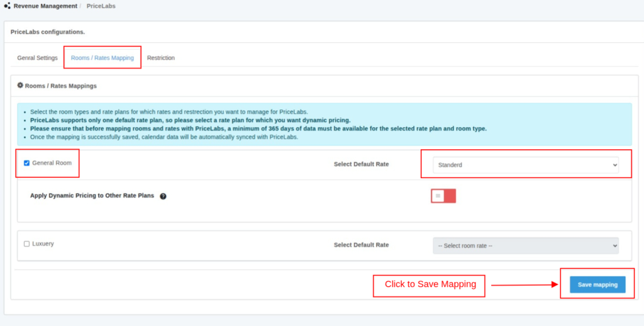Go to the Restriction tab
This screenshot has width=644, height=326.
click(x=161, y=58)
